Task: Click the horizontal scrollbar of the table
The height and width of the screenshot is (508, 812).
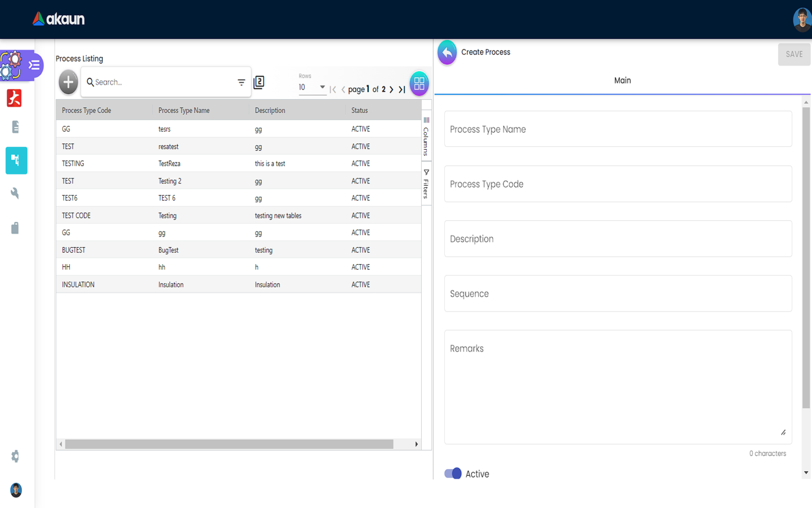Action: 229,444
